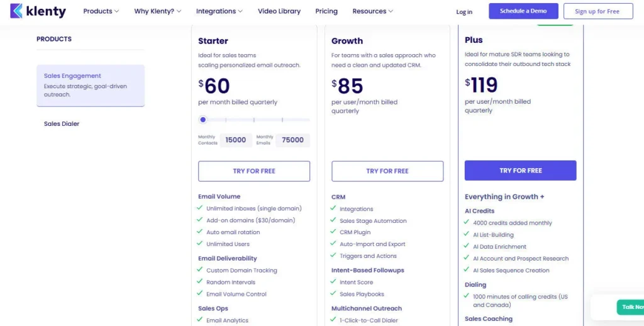Click checkmark icon beside Custom Domain Tracking
This screenshot has height=326, width=644.
(200, 270)
